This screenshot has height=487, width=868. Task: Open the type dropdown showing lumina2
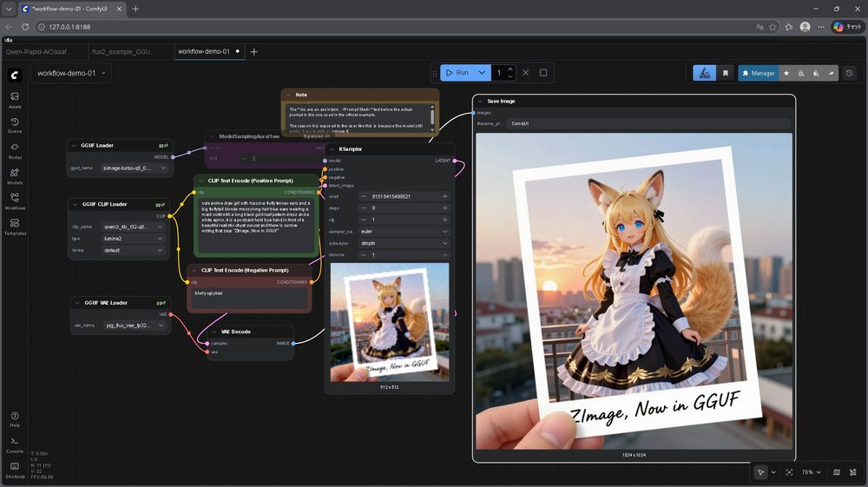point(134,239)
